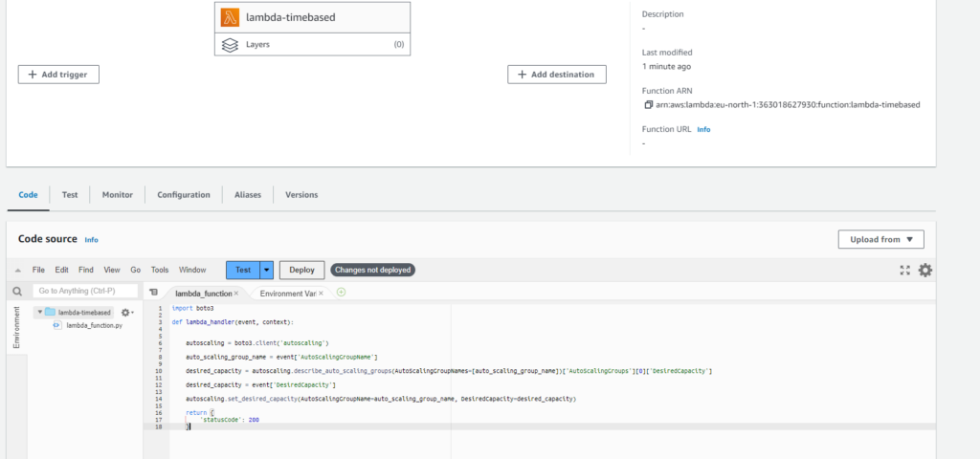Switch to the Versions tab
The width and height of the screenshot is (980, 459).
point(301,195)
